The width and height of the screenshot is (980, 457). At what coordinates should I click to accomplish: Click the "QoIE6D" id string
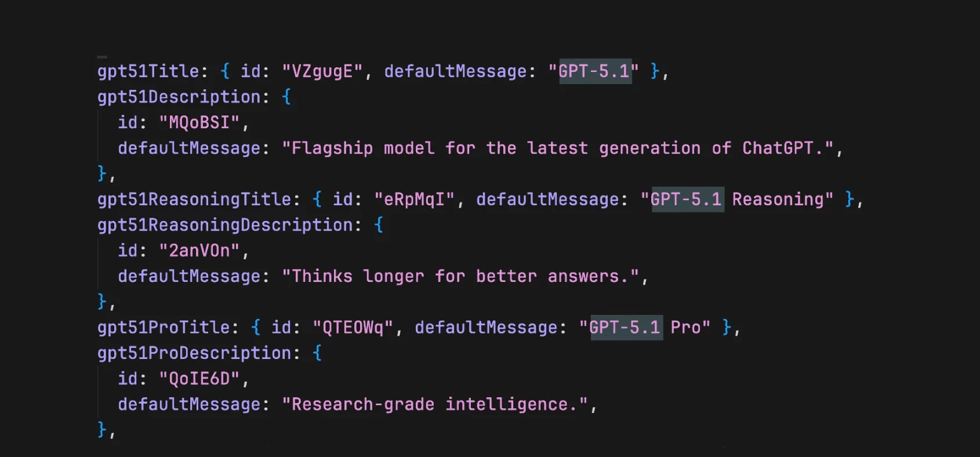tap(199, 379)
